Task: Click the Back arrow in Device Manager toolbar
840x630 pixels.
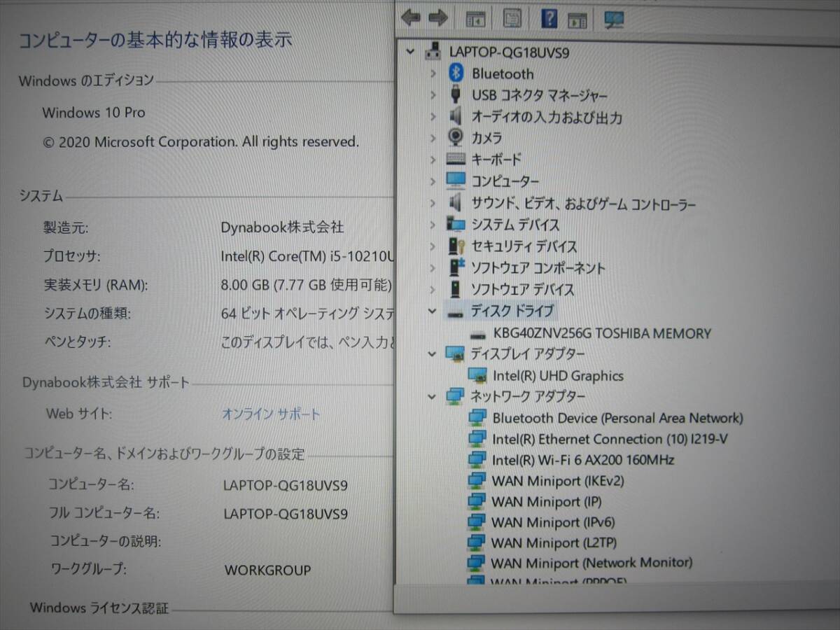Action: point(411,18)
